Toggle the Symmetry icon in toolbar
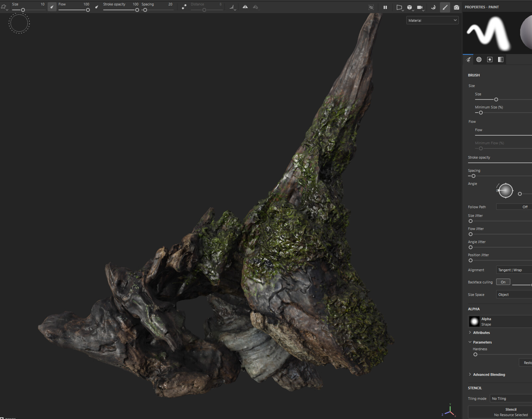532x419 pixels. point(245,7)
